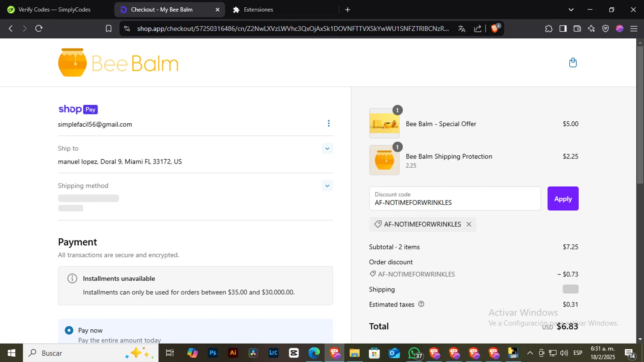This screenshot has width=644, height=362.
Task: Click the Bee Balm Shipping Protection thumbnail
Action: click(384, 160)
